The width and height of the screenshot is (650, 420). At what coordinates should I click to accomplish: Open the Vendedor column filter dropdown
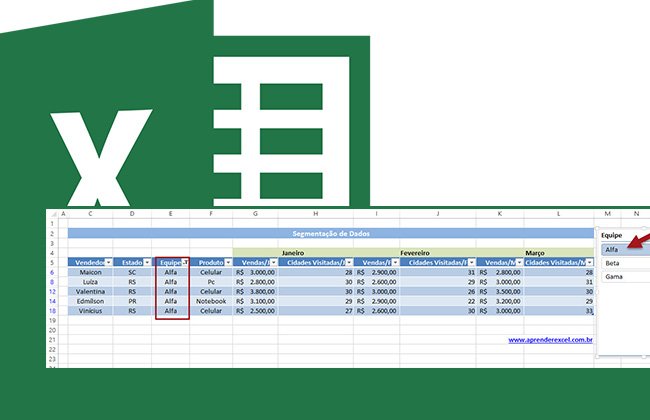tap(108, 262)
